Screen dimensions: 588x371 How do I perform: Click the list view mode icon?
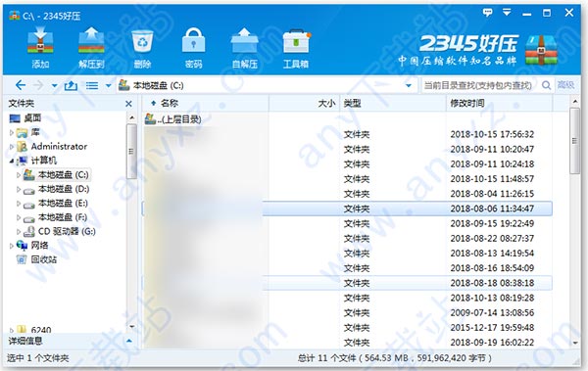(92, 86)
